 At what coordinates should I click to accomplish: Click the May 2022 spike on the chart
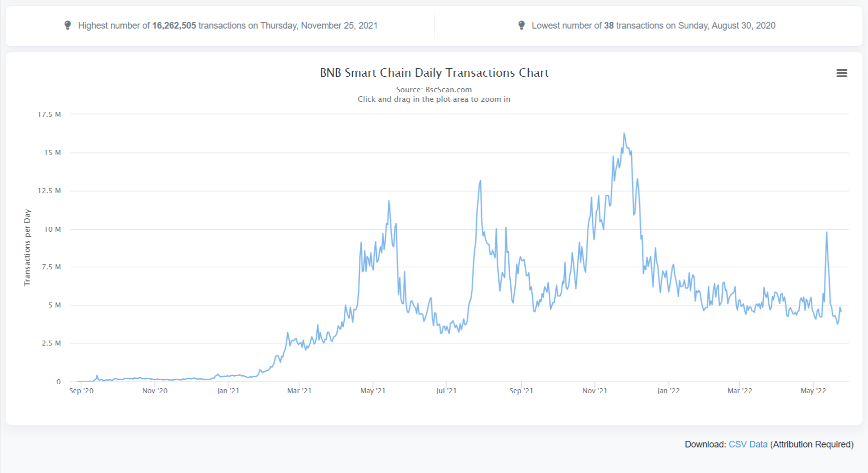pyautogui.click(x=826, y=232)
